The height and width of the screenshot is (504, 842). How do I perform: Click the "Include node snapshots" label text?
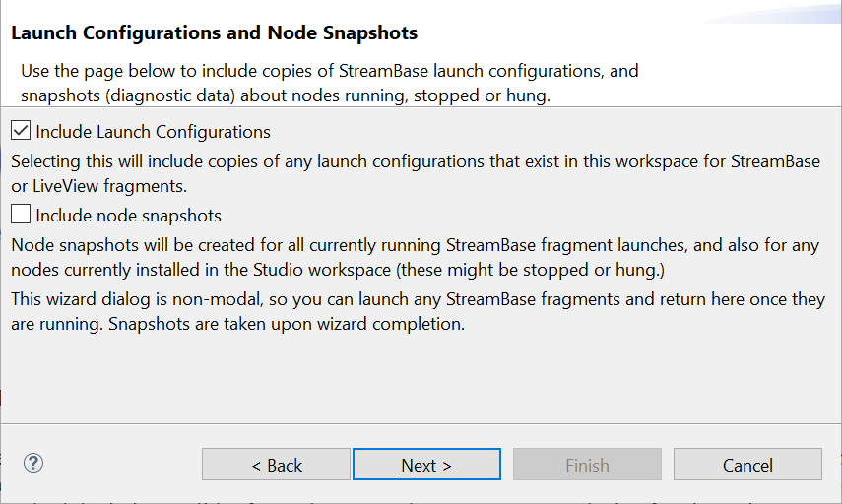point(128,216)
